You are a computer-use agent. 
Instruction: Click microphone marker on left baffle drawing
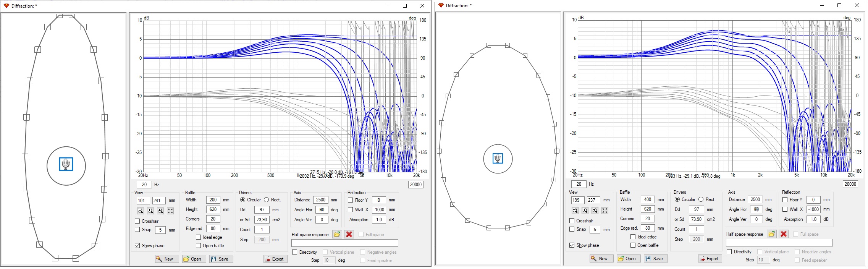(x=66, y=164)
